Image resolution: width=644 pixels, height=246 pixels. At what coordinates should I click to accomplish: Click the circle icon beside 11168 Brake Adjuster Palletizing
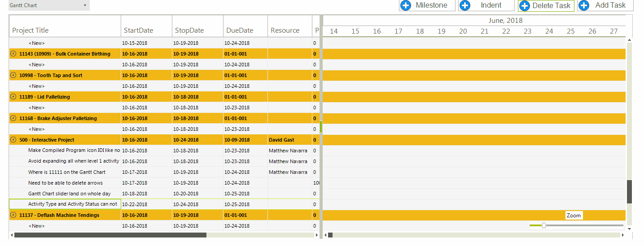click(13, 118)
